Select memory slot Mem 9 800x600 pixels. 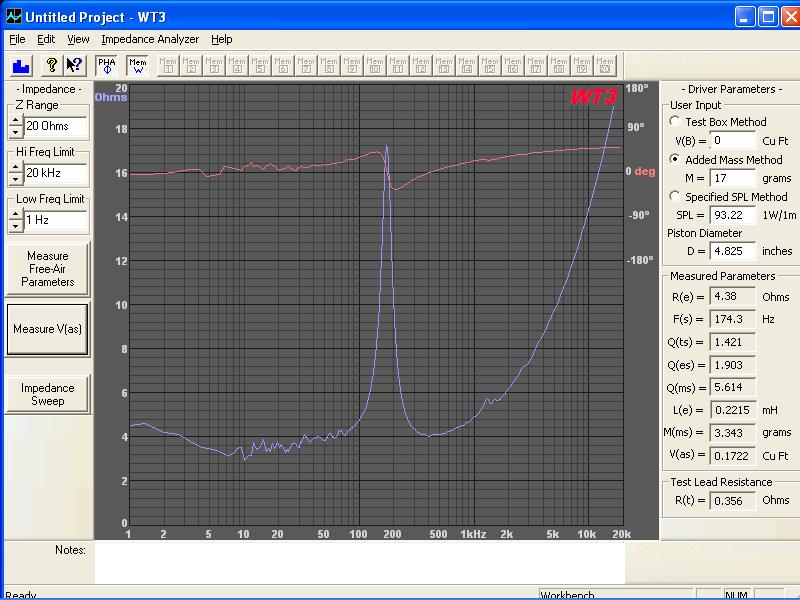tap(352, 66)
